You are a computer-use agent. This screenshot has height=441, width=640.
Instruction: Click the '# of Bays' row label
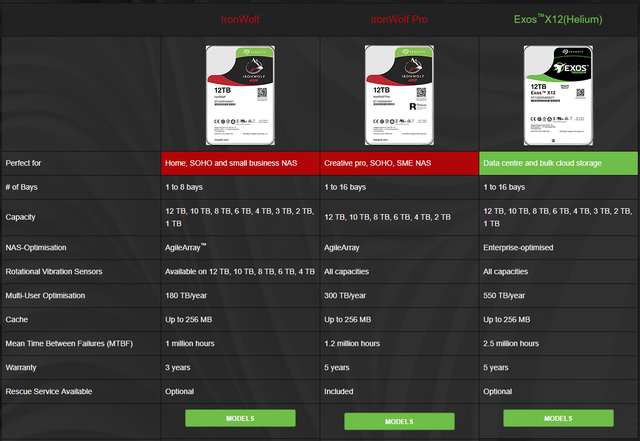[22, 187]
